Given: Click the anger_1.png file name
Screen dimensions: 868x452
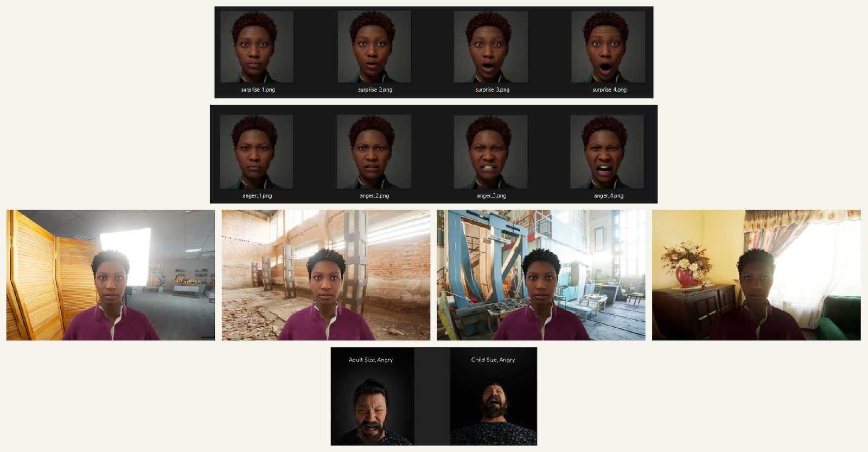Looking at the screenshot, I should point(257,196).
